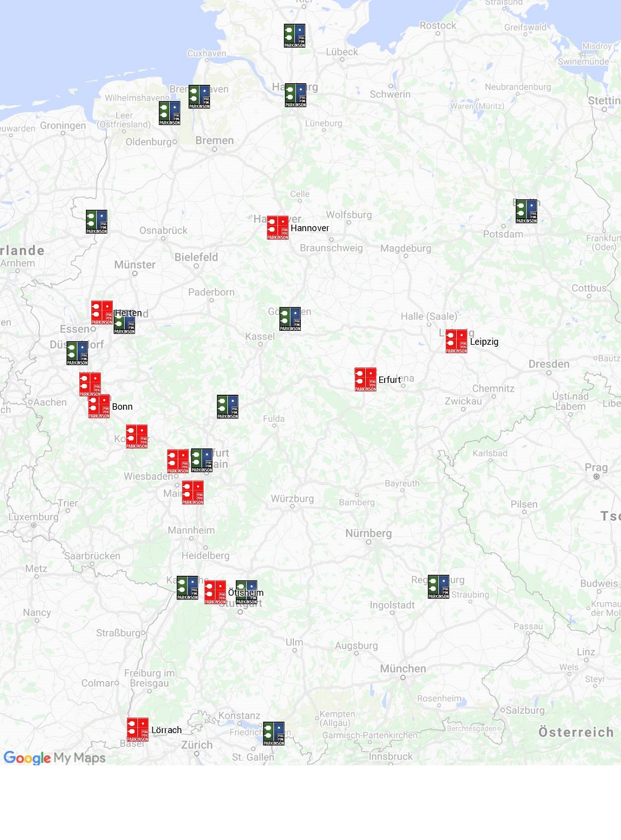Open the red marker near Mainz

pos(192,493)
